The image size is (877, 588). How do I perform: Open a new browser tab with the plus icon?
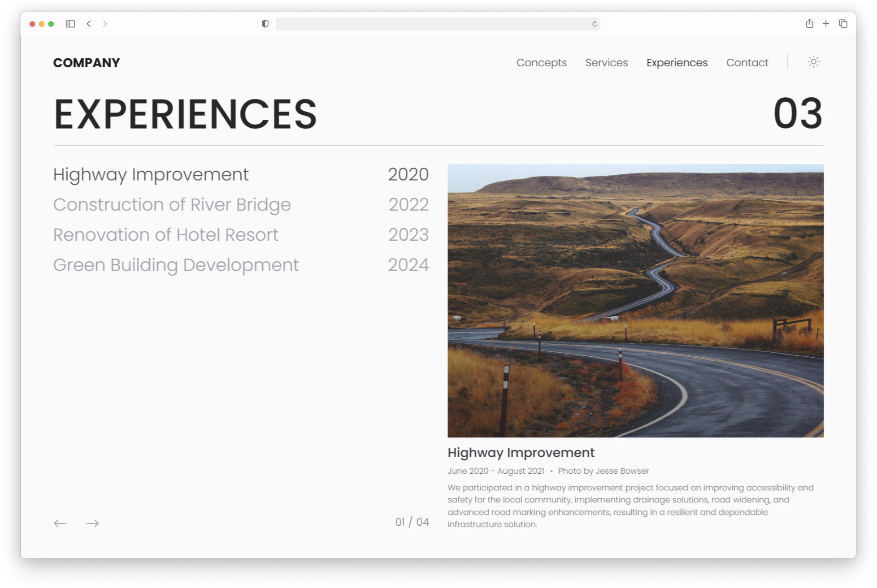[x=826, y=24]
